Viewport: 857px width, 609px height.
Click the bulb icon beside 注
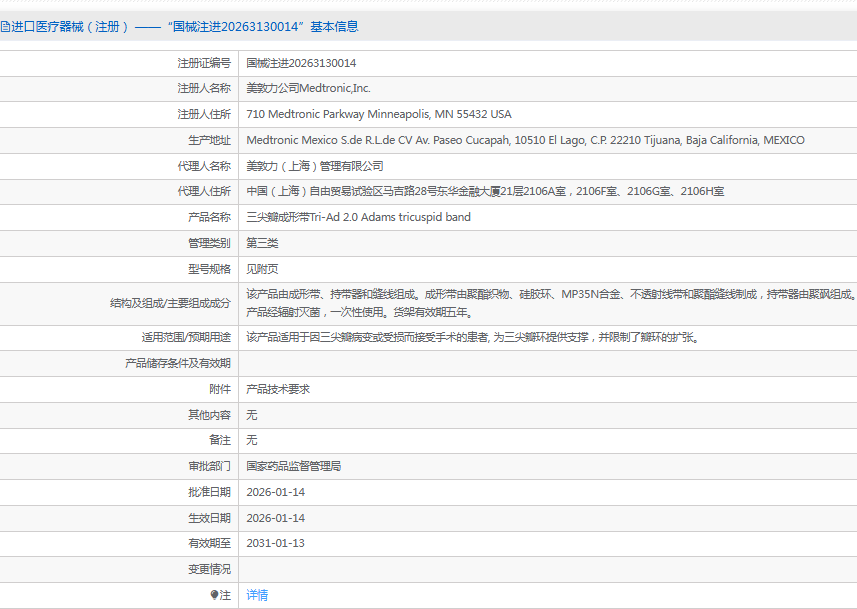[214, 595]
